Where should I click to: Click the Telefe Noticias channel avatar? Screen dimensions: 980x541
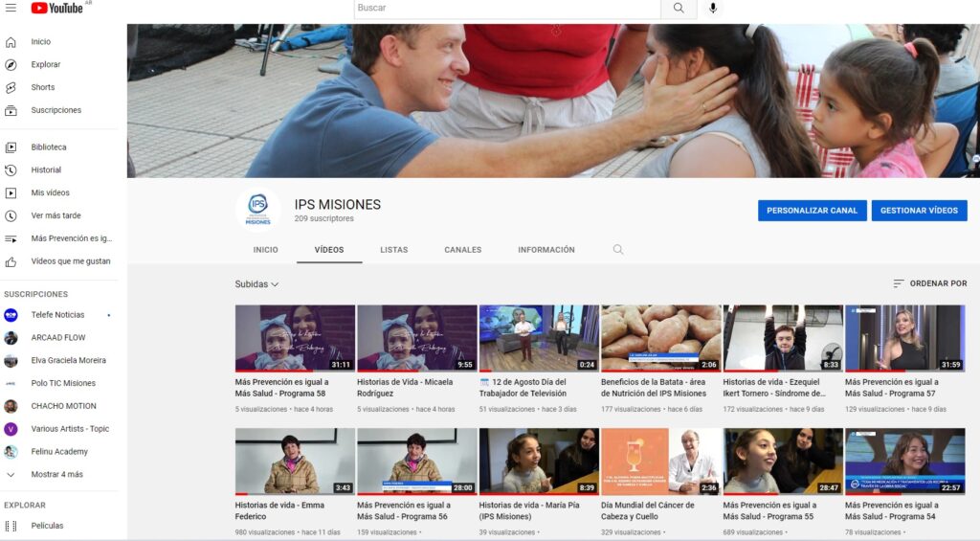(x=11, y=315)
